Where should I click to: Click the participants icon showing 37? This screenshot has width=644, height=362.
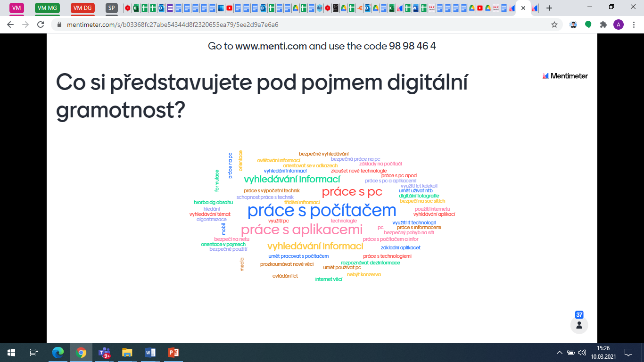579,325
